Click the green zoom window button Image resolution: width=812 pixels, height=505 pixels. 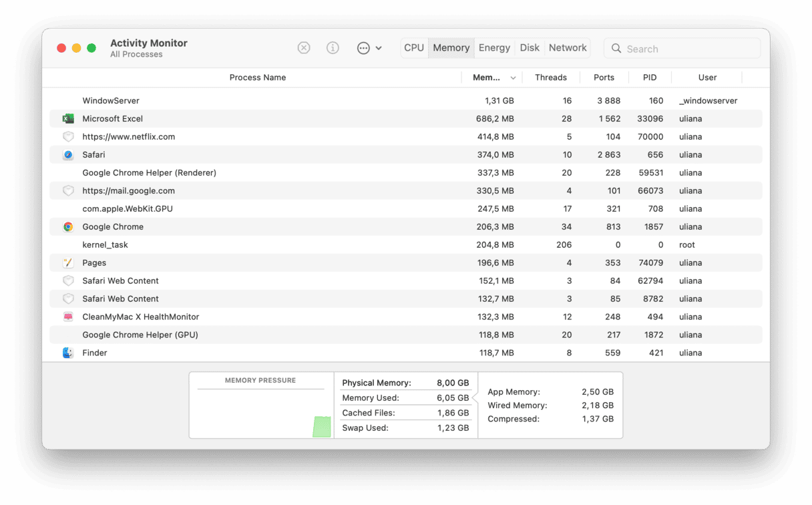click(x=91, y=48)
